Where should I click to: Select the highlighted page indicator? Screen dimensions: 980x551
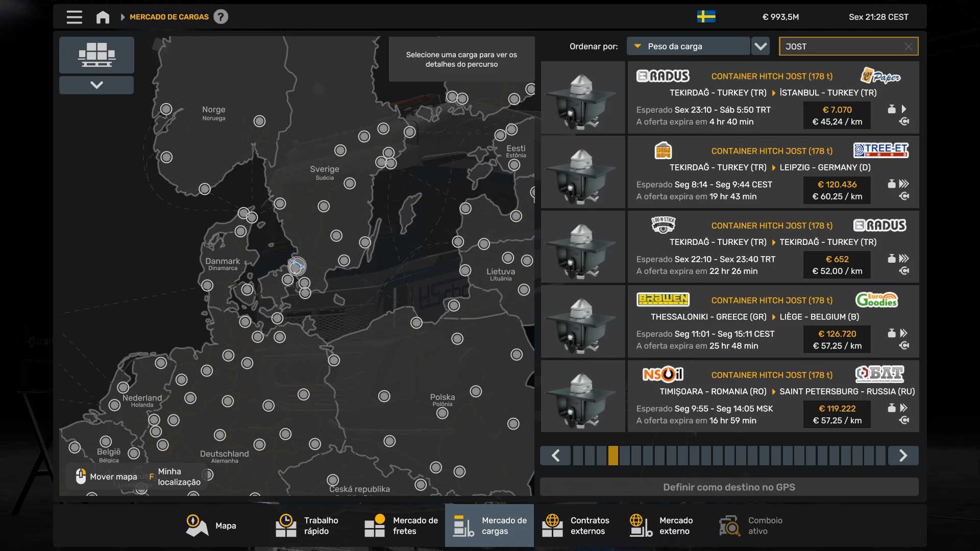coord(613,456)
